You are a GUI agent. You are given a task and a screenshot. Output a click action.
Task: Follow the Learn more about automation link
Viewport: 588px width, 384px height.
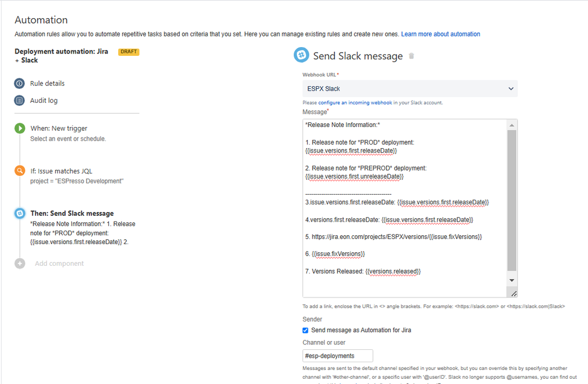pos(441,34)
